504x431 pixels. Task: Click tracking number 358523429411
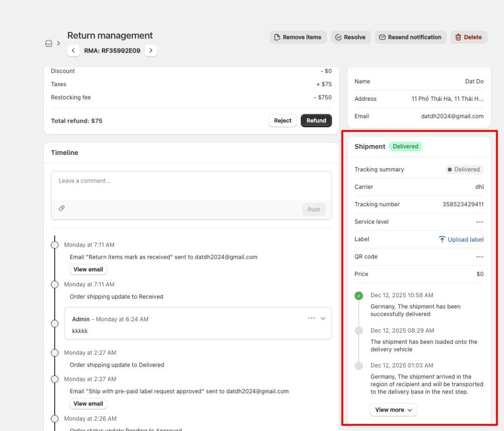[463, 204]
